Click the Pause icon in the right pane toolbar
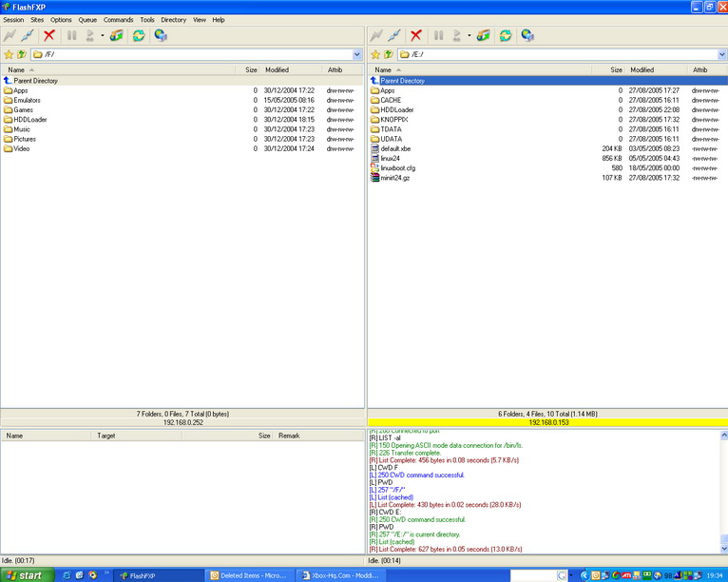This screenshot has height=582, width=728. (x=439, y=35)
